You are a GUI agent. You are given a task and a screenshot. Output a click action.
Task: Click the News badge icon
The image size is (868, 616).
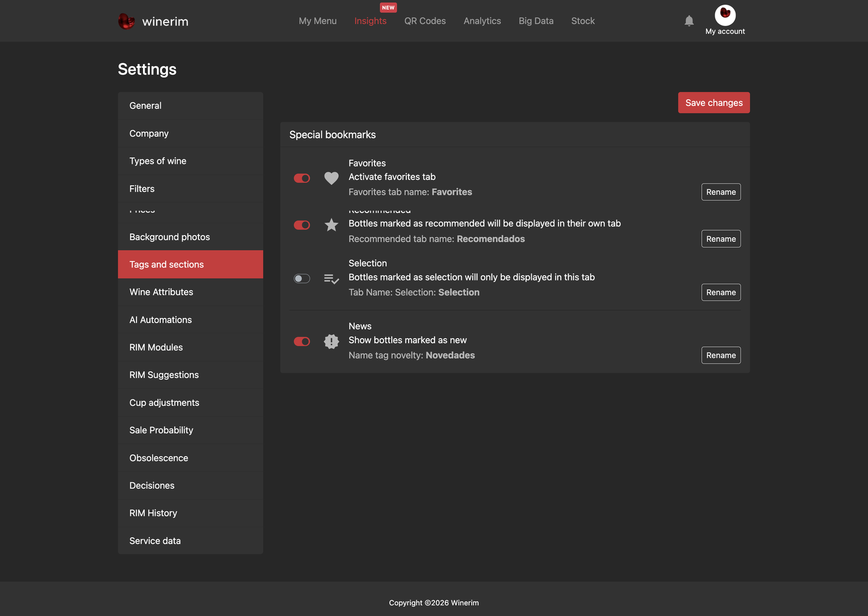[331, 342]
